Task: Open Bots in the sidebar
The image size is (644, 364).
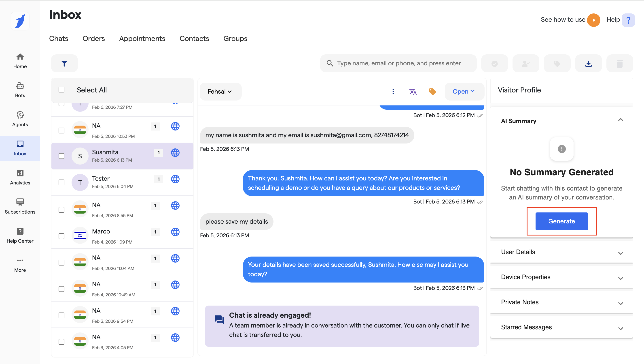Action: tap(20, 90)
